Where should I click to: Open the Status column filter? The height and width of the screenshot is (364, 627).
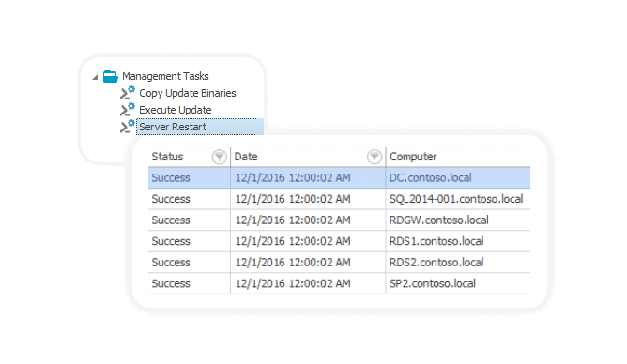pyautogui.click(x=219, y=157)
